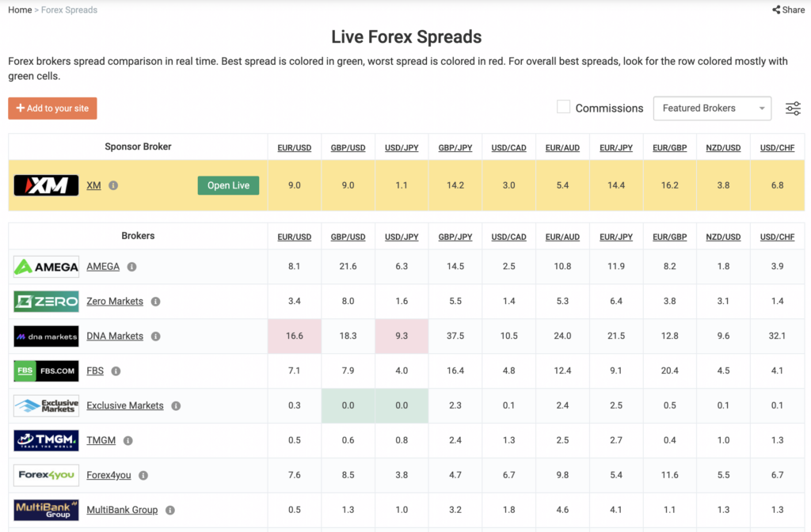This screenshot has width=811, height=532.
Task: Open the MultiBank Group broker link
Action: pyautogui.click(x=122, y=511)
